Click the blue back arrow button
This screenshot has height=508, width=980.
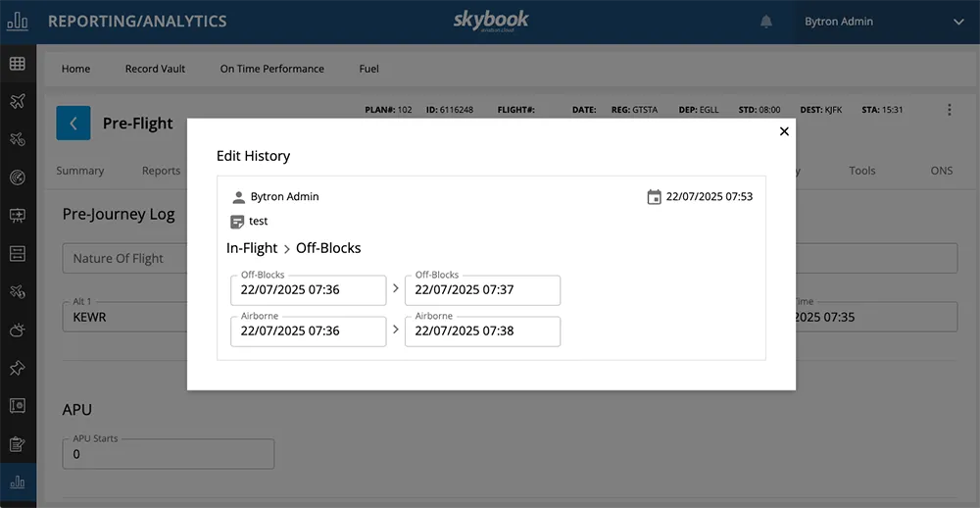(x=73, y=124)
